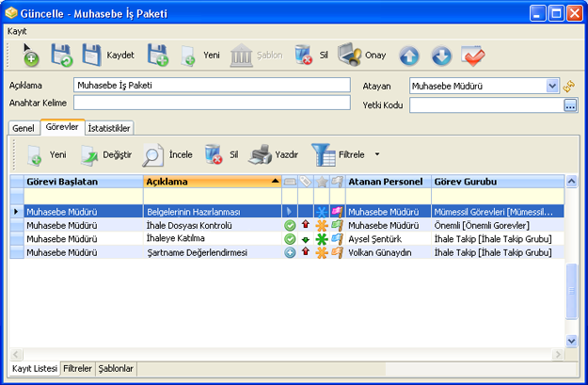Click the Anahtar Kelime input field
The image size is (588, 385).
[211, 103]
